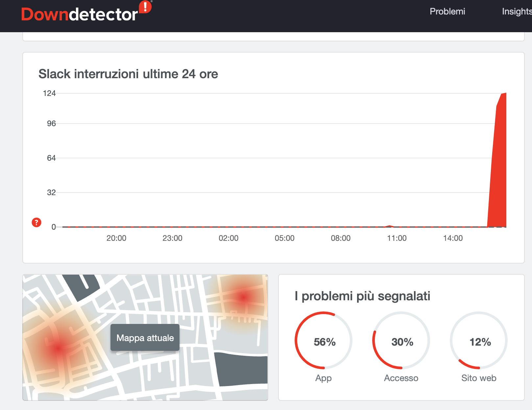Click the 'Sito web' label under 12%
The image size is (532, 410).
pyautogui.click(x=479, y=378)
